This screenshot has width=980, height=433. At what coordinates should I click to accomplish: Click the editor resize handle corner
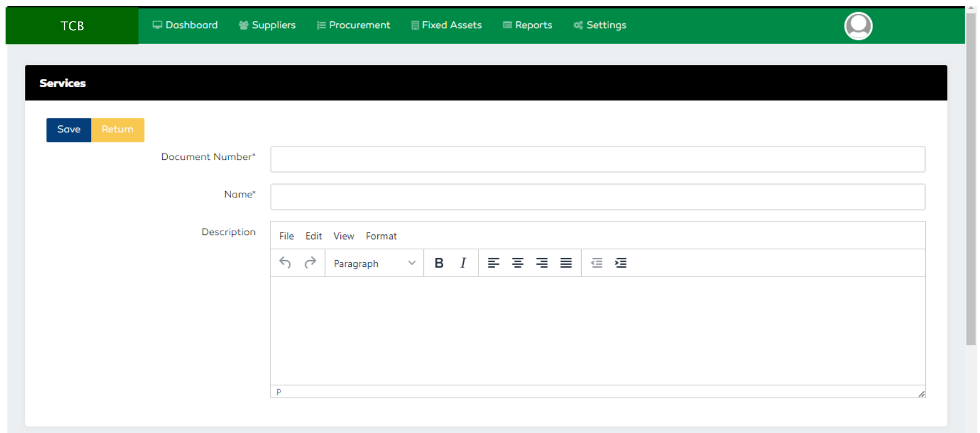click(x=921, y=394)
